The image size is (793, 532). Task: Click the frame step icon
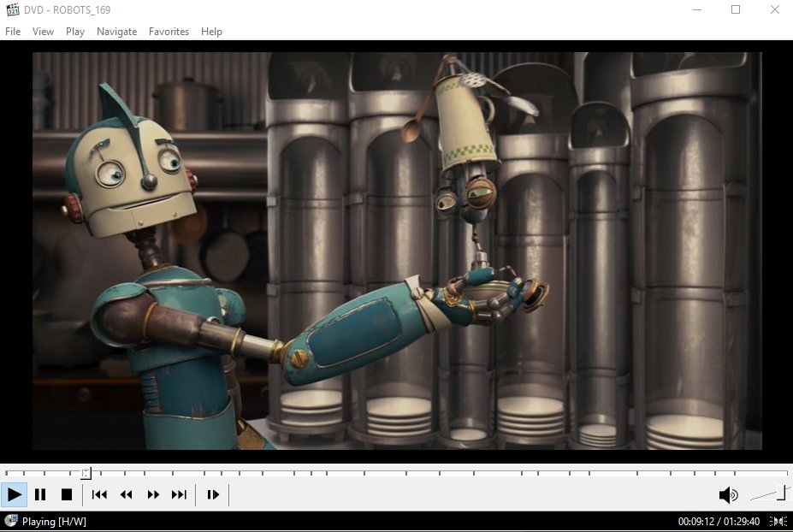coord(212,494)
